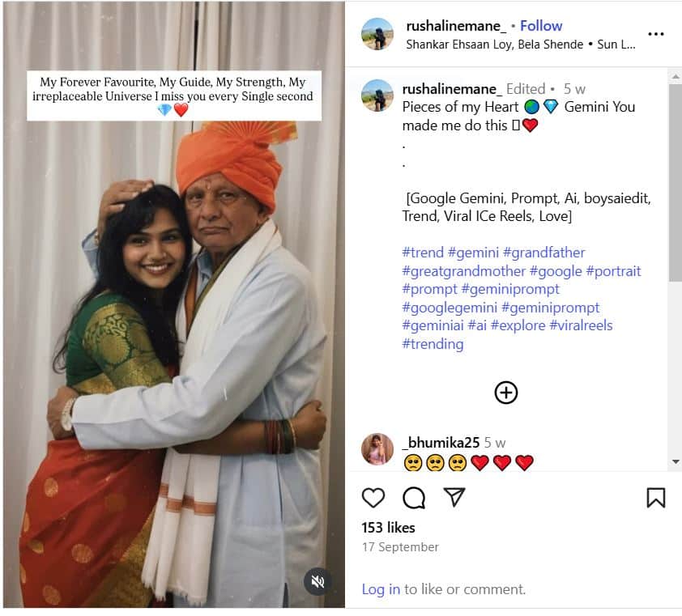View the 153 likes list
The image size is (682, 616).
[388, 528]
